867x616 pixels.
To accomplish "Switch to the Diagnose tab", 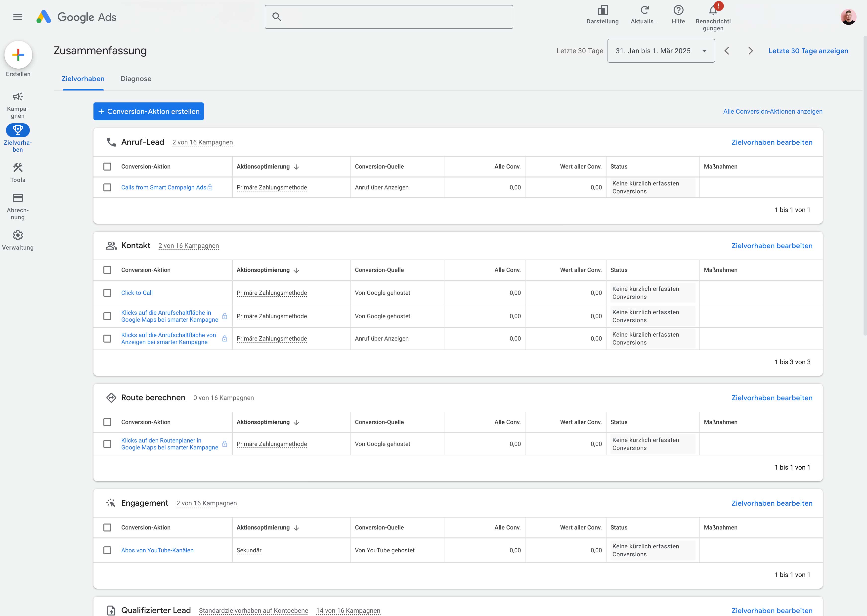I will 136,79.
